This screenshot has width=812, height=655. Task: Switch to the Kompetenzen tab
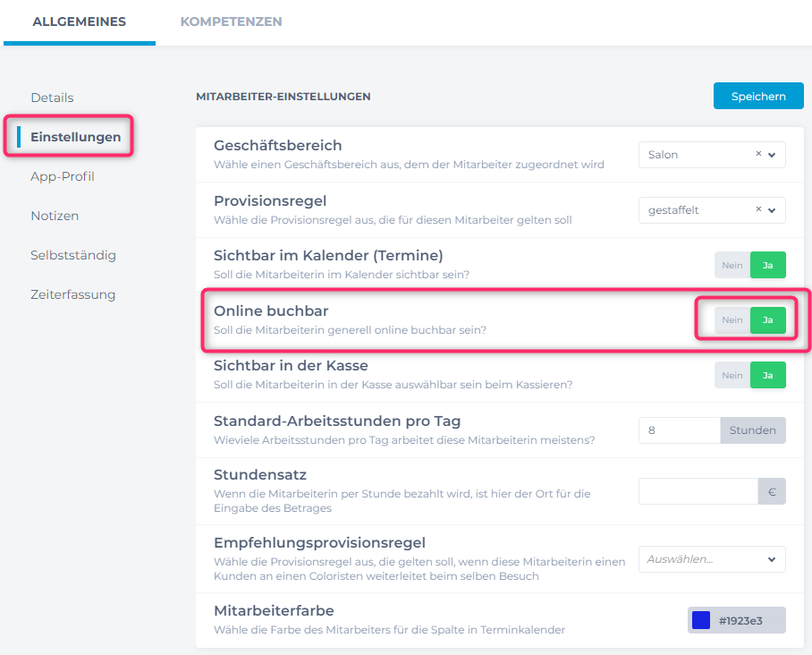point(231,21)
